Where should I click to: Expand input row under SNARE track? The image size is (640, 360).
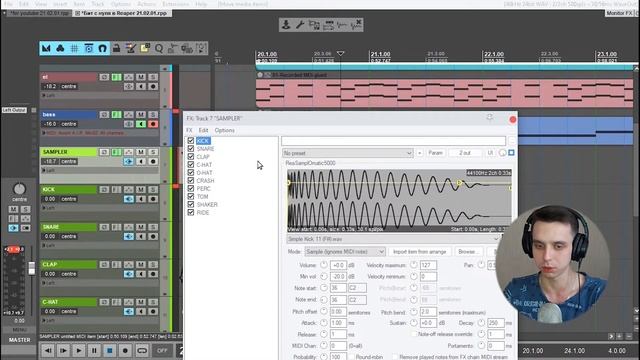point(44,246)
